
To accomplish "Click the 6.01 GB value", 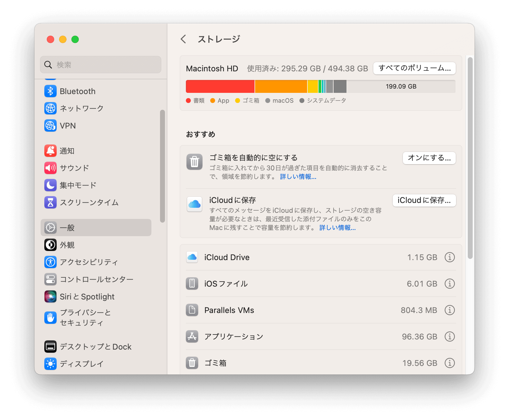I will (422, 284).
